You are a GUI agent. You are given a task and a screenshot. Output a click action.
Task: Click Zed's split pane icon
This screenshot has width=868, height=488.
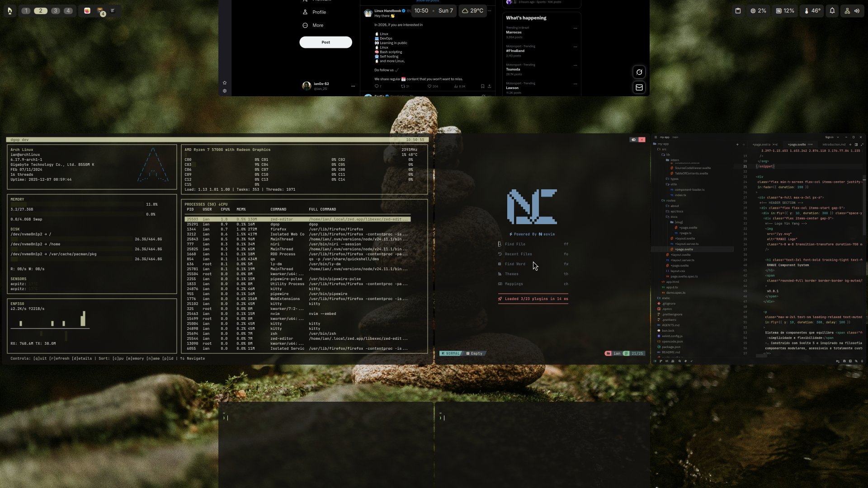(x=856, y=145)
